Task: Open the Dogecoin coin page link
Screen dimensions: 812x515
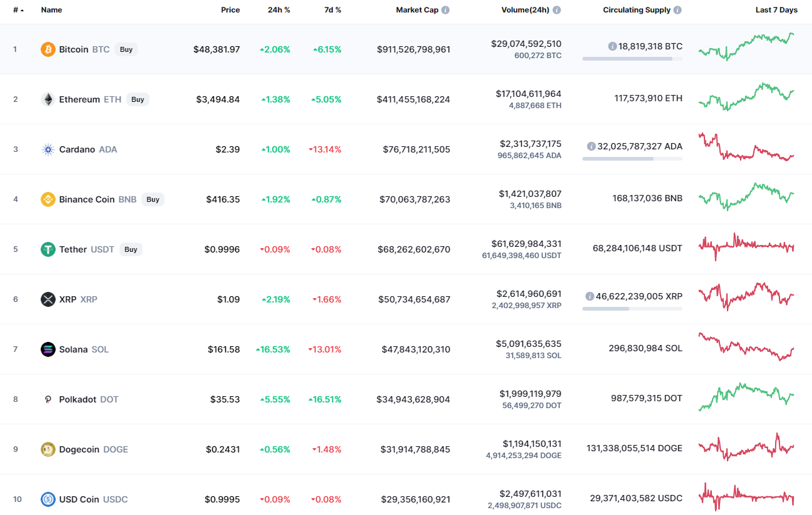Action: click(x=94, y=449)
